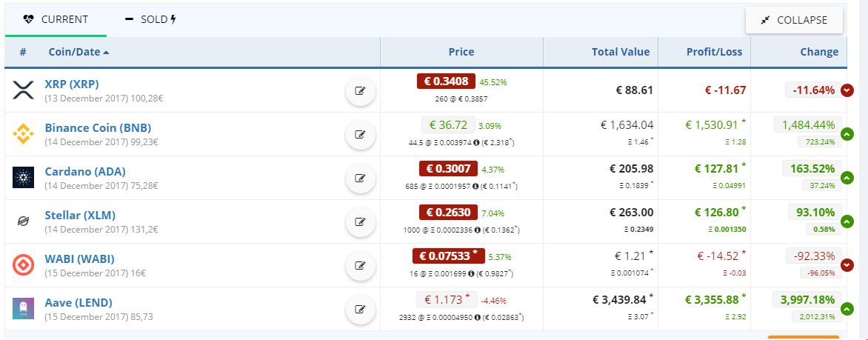Click the € 0.3007 ADA price badge

(x=448, y=169)
